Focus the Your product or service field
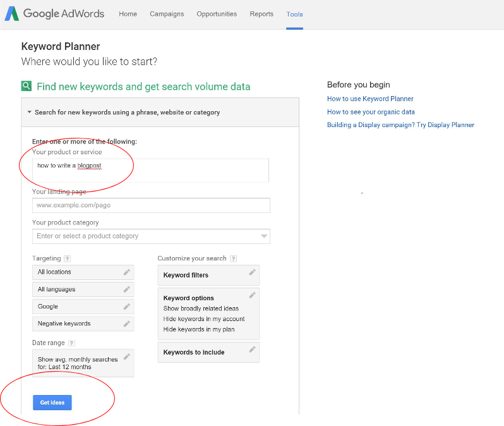 (150, 170)
